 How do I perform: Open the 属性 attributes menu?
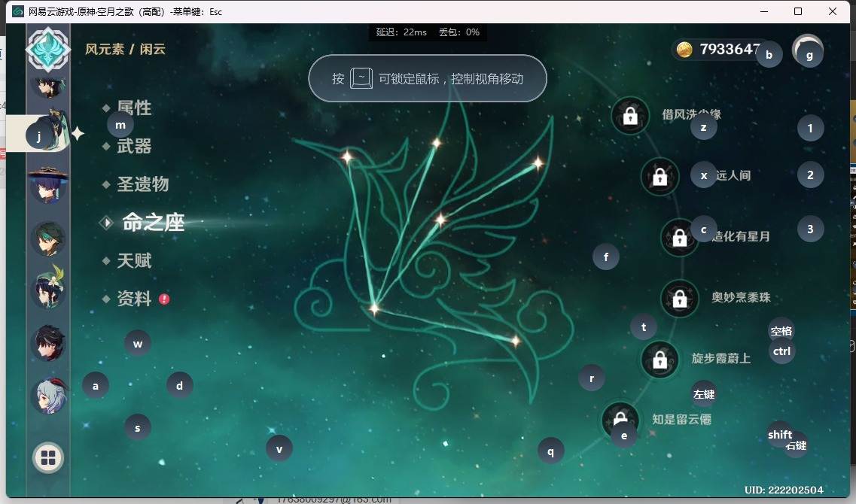(134, 108)
